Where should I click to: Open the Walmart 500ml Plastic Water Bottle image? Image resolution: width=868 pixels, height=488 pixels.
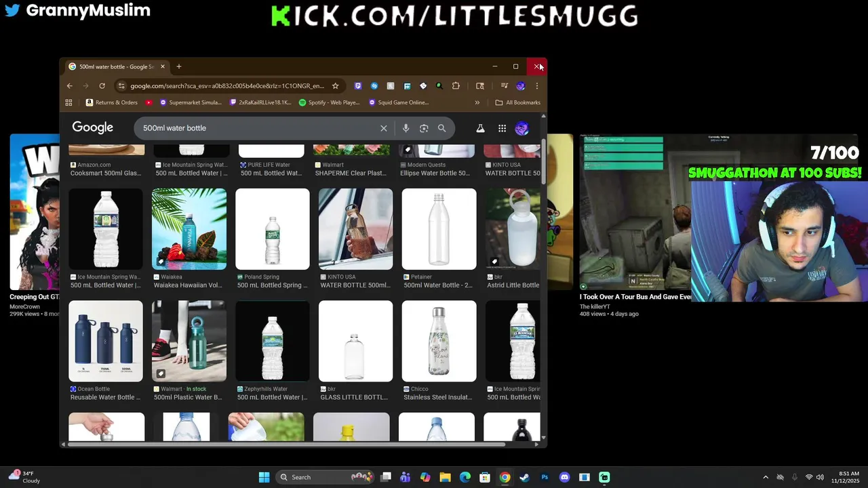pyautogui.click(x=189, y=341)
